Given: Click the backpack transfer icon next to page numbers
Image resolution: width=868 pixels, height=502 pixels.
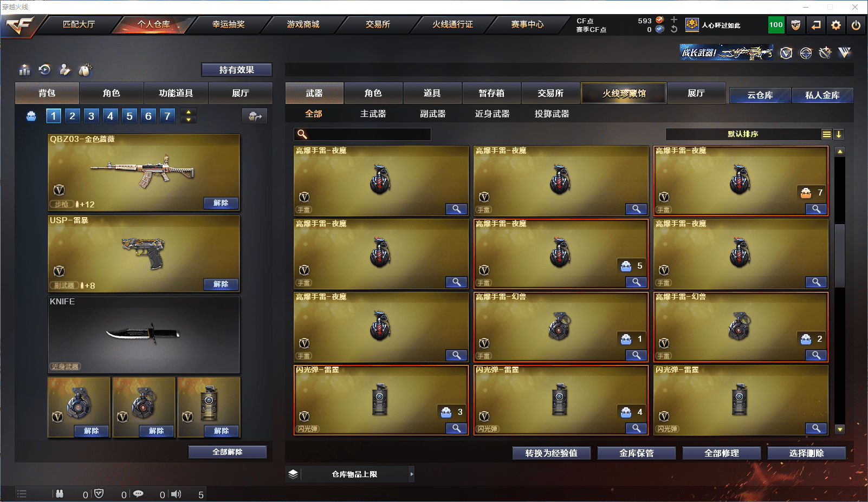Looking at the screenshot, I should point(255,116).
